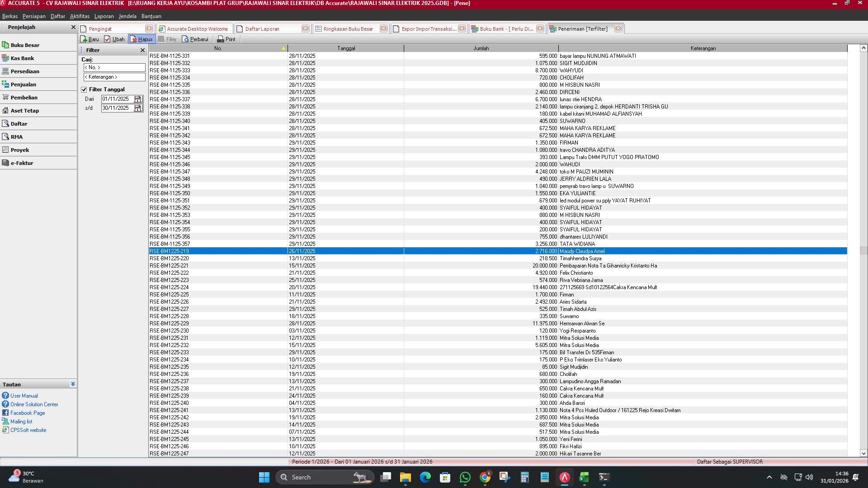
Task: Open the Laporan menu
Action: tap(104, 16)
